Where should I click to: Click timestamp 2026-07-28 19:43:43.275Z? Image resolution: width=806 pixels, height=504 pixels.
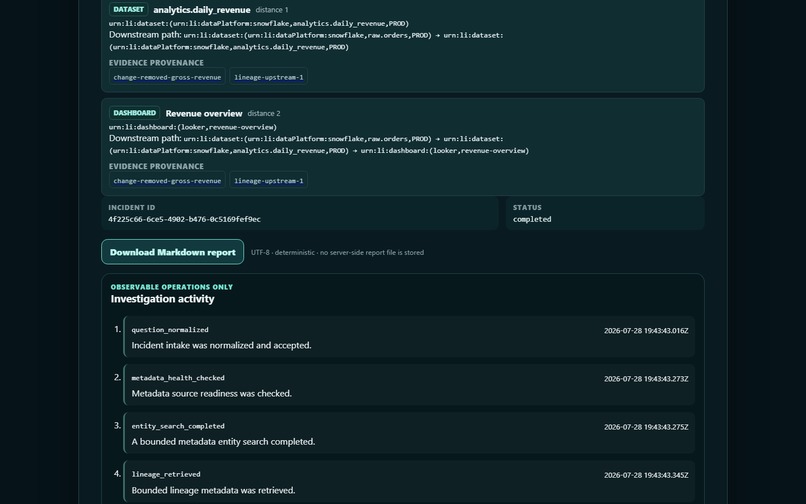(x=646, y=427)
